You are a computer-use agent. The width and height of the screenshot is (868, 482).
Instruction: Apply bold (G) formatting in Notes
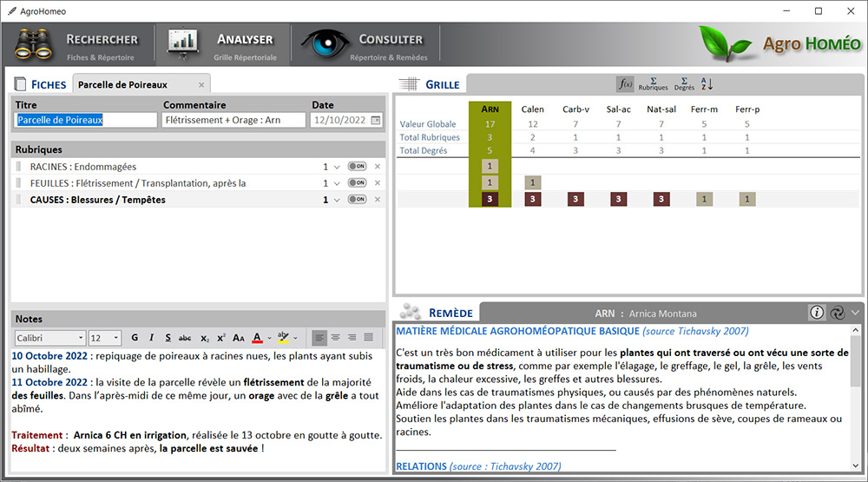135,337
